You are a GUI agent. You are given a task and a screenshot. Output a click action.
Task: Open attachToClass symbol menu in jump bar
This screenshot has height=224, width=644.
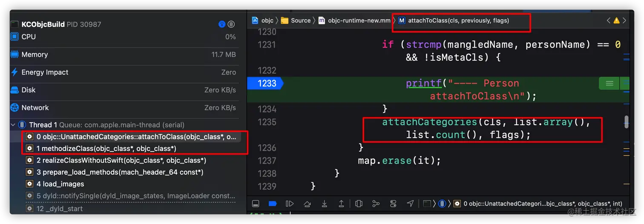point(454,20)
